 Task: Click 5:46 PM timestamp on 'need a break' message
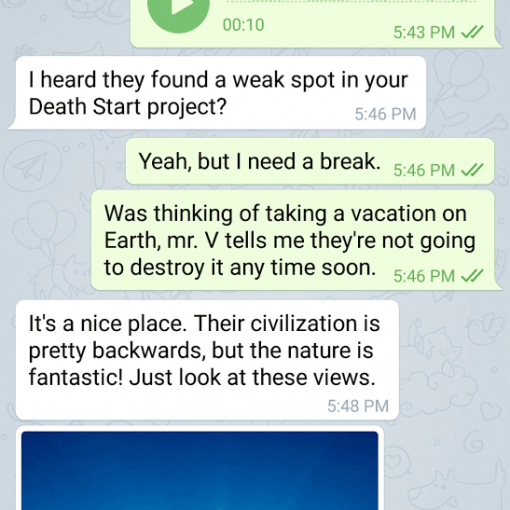point(424,170)
